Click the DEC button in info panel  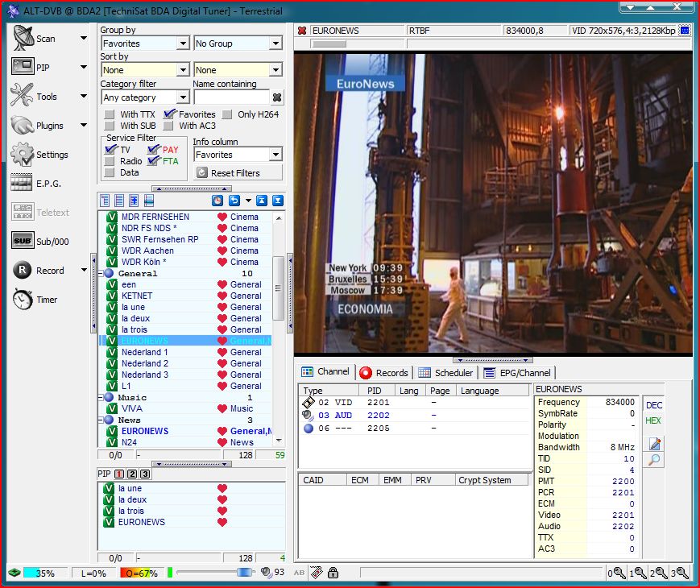pyautogui.click(x=654, y=405)
